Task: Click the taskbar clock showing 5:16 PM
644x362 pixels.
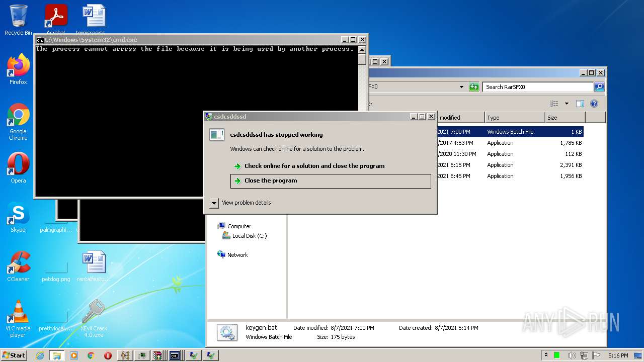Action: [618, 355]
